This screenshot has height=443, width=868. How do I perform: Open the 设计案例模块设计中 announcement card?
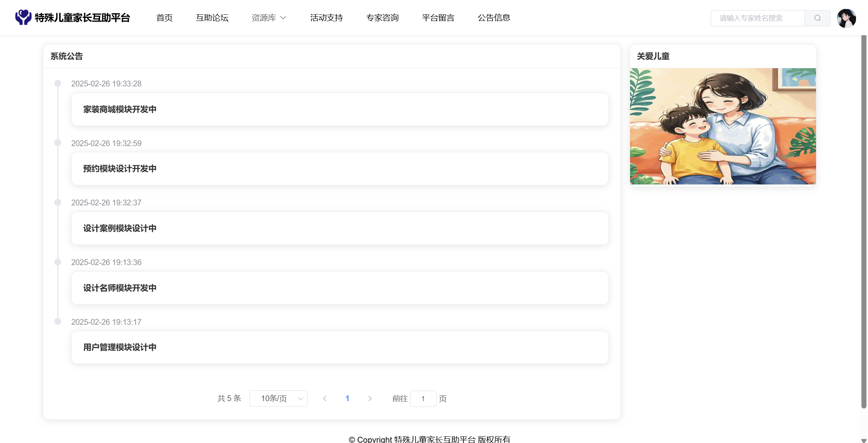tap(339, 228)
